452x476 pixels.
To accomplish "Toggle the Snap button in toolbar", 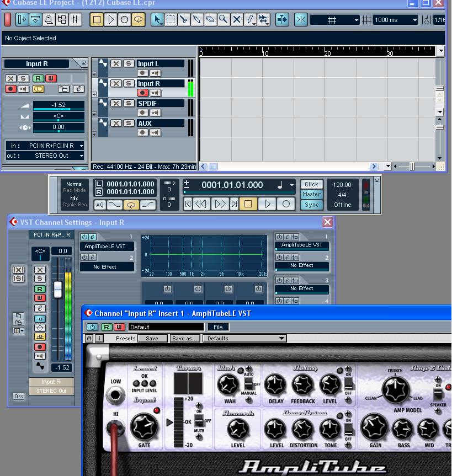I will tap(301, 20).
